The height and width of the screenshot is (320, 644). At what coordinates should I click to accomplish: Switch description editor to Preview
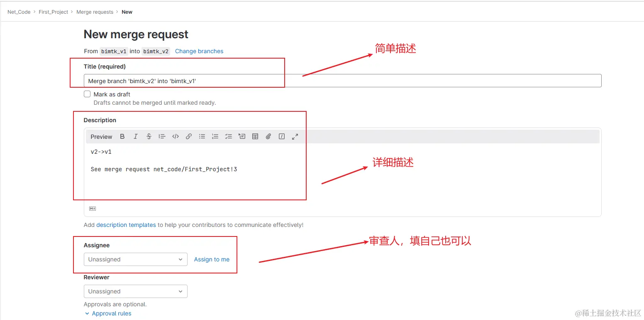click(101, 137)
